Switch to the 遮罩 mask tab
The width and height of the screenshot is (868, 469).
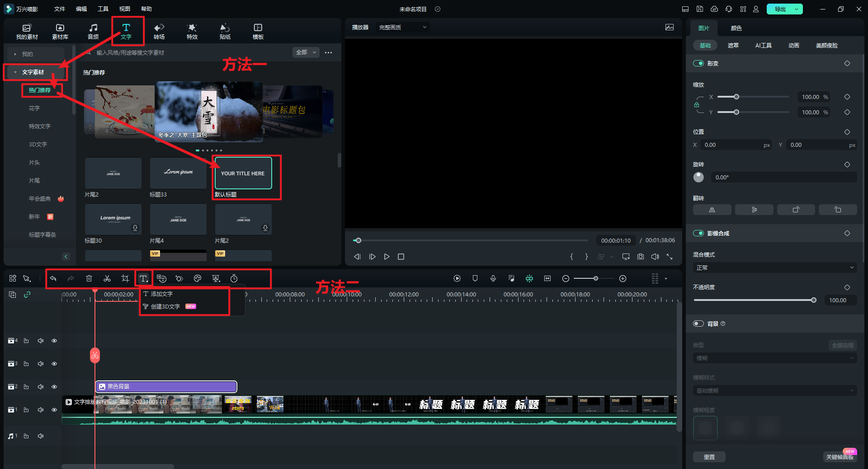[733, 45]
